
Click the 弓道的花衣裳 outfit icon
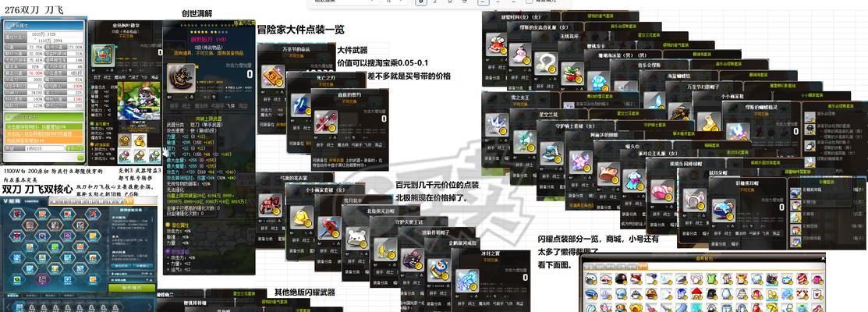(x=270, y=204)
